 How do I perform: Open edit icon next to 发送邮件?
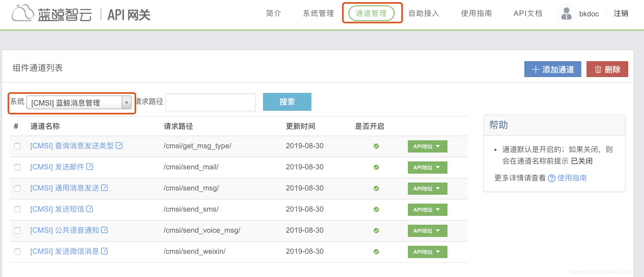90,166
